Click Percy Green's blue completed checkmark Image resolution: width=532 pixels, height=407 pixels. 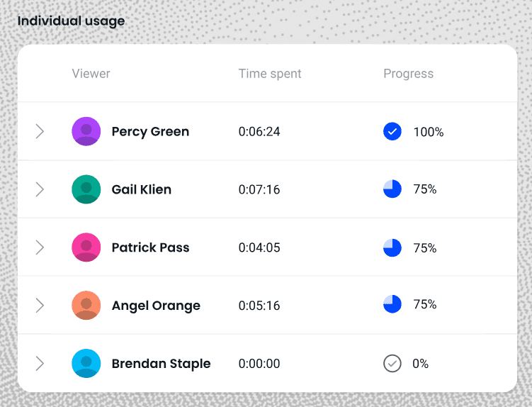[392, 131]
